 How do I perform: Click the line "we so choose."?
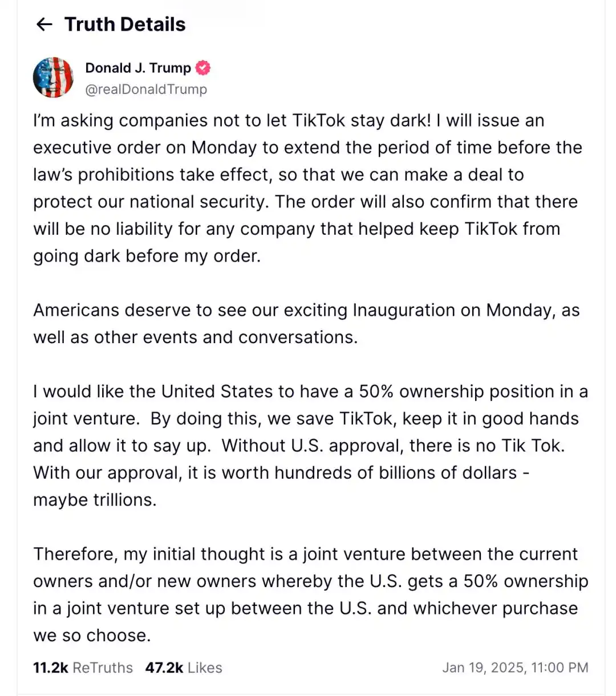pos(92,636)
